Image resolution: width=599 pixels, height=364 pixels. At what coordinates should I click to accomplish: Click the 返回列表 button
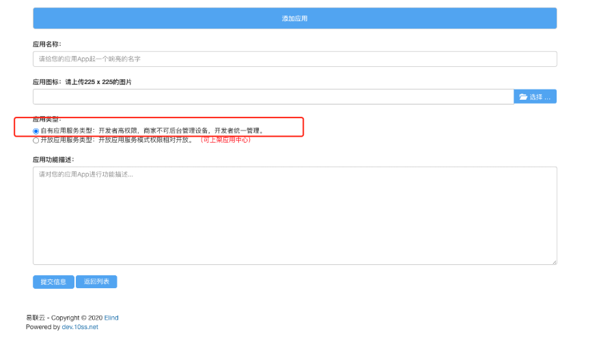96,281
